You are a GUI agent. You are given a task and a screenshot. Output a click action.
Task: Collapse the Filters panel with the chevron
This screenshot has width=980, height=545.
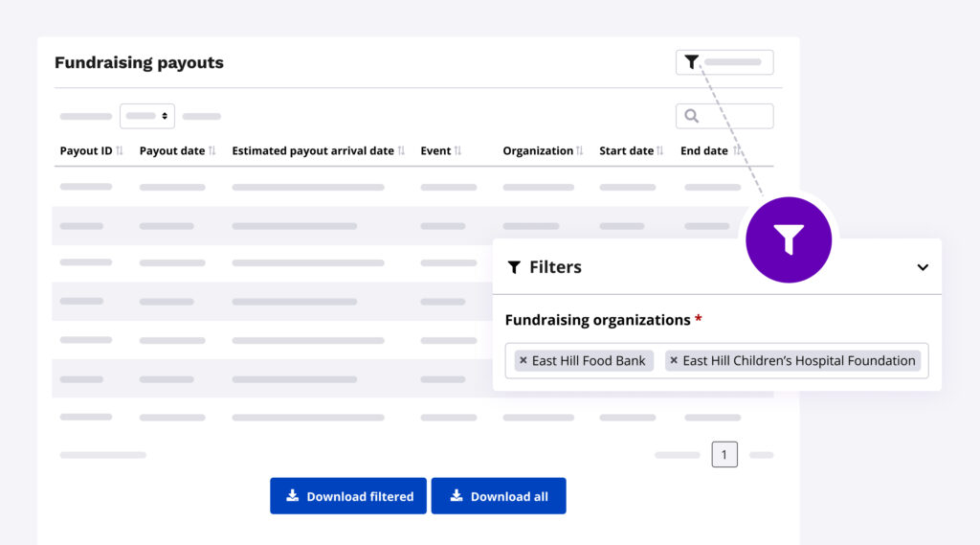pos(923,267)
